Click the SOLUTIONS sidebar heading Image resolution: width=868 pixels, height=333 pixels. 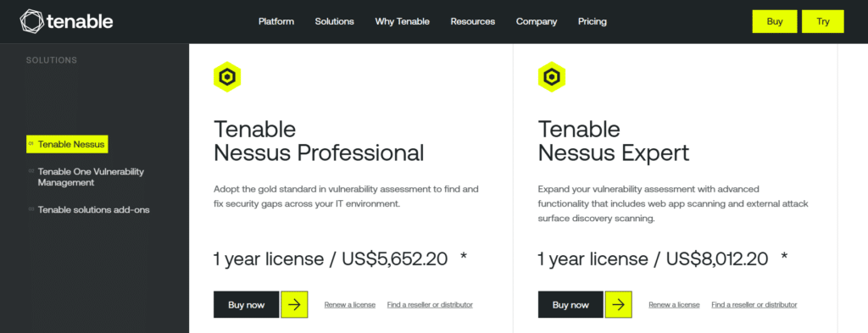click(x=52, y=60)
